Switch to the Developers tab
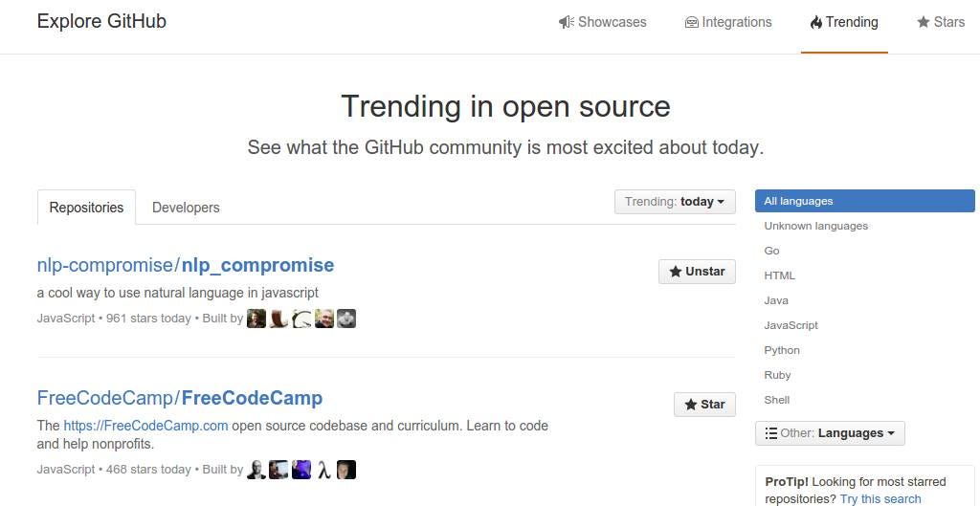 pyautogui.click(x=186, y=208)
